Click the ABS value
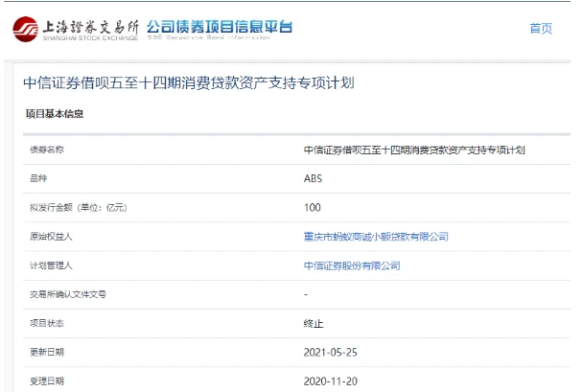 pyautogui.click(x=313, y=178)
